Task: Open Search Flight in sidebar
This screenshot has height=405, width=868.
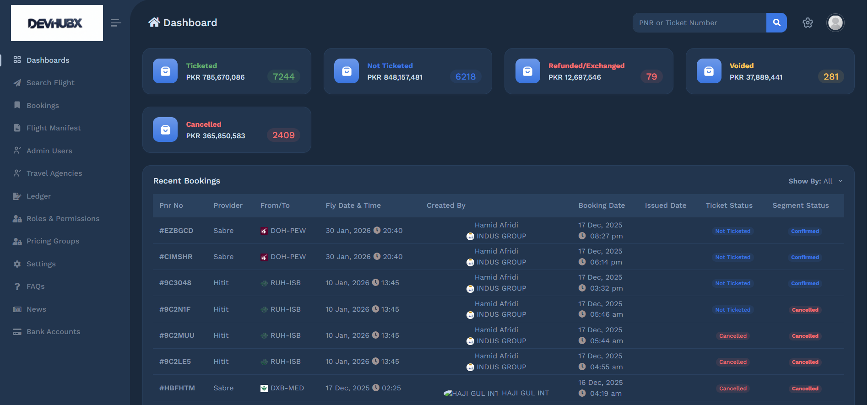Action: click(x=50, y=83)
